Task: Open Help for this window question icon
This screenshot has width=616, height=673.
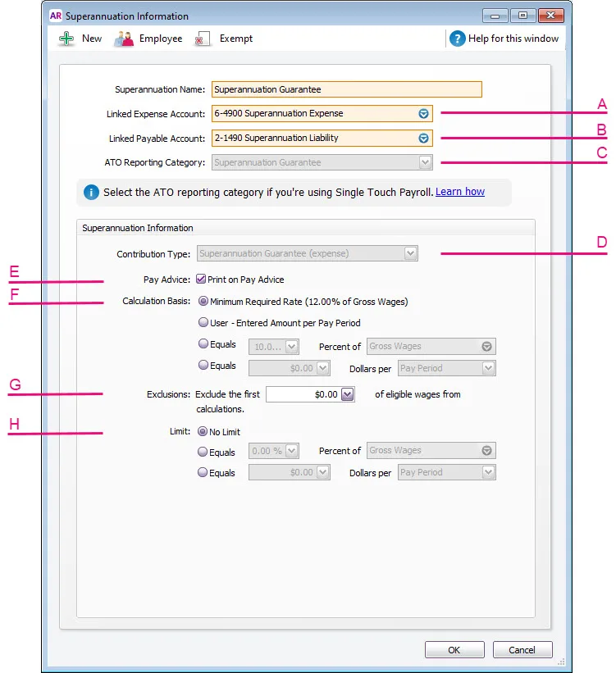Action: pos(458,39)
